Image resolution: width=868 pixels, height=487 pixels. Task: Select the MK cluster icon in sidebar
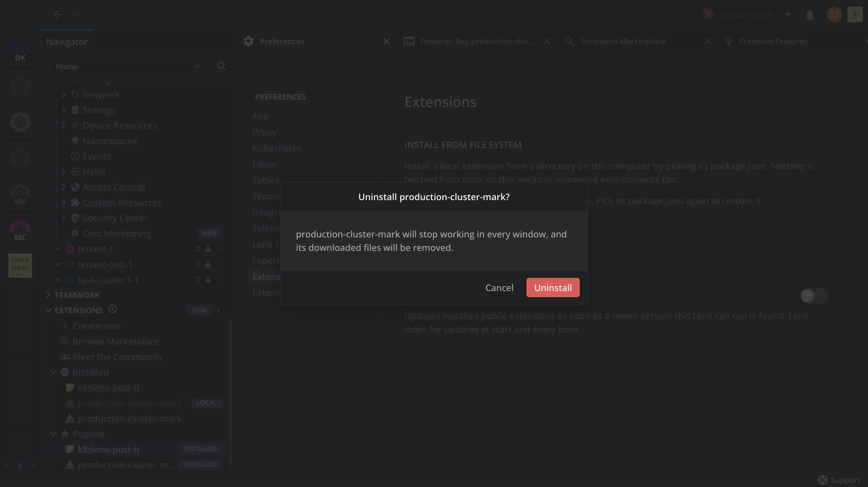20,194
